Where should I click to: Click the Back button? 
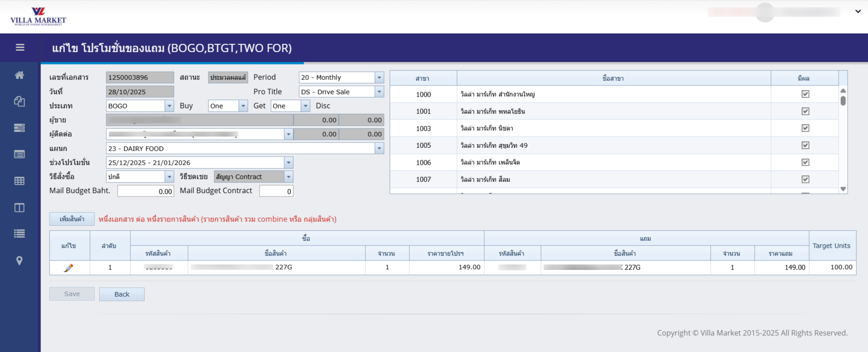point(122,294)
